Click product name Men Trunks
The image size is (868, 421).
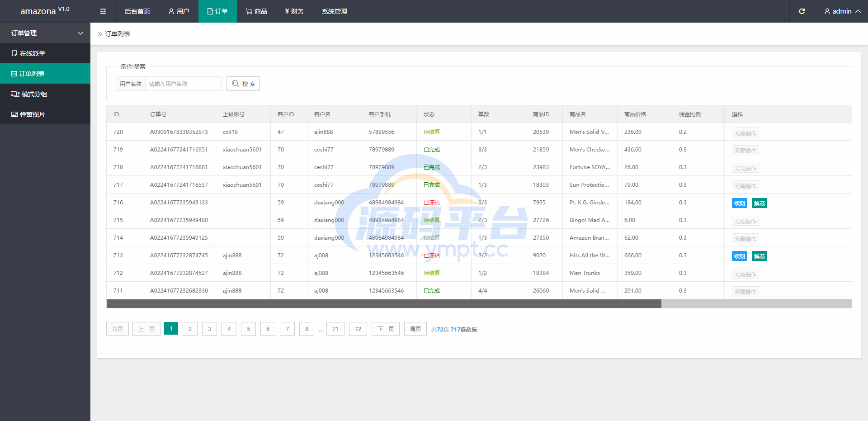click(x=585, y=273)
